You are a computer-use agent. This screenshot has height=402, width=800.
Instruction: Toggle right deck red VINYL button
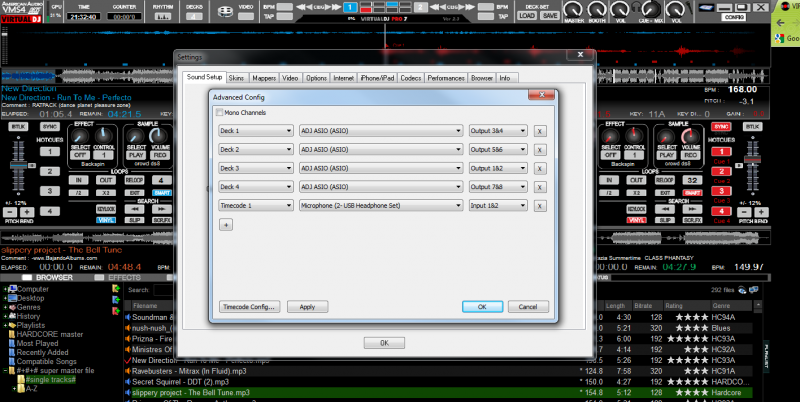tap(636, 220)
